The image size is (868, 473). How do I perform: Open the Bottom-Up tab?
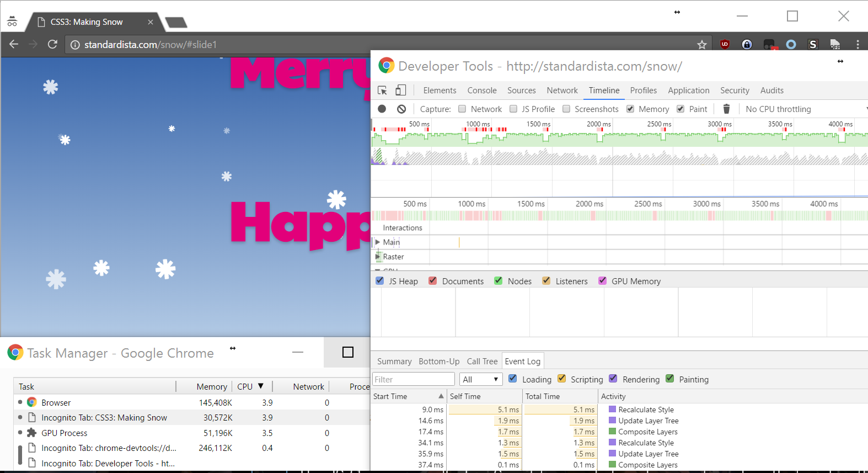tap(439, 362)
